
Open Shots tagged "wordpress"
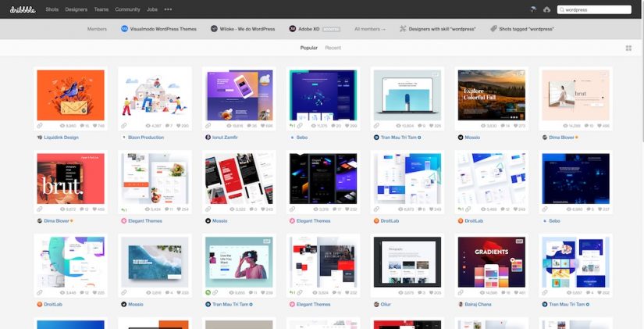pyautogui.click(x=526, y=29)
